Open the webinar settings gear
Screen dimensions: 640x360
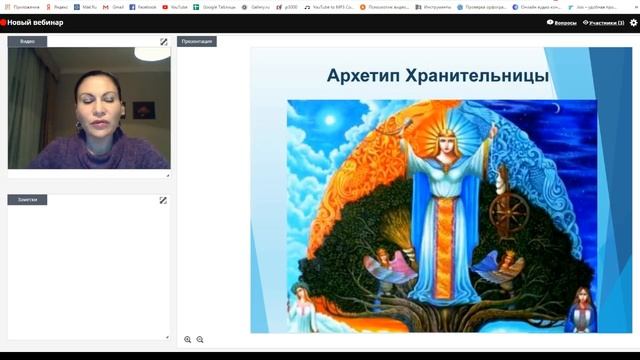pyautogui.click(x=633, y=23)
